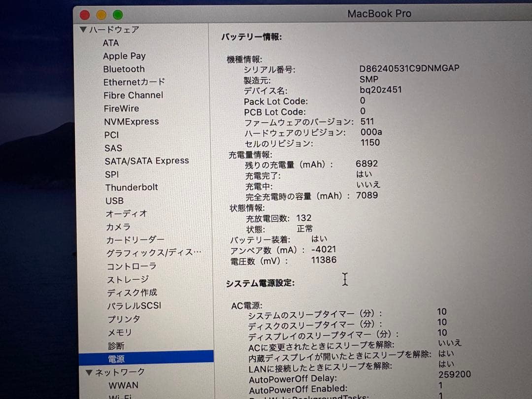The width and height of the screenshot is (532, 399).
Task: Click the voltage value 11386
Action: click(324, 260)
